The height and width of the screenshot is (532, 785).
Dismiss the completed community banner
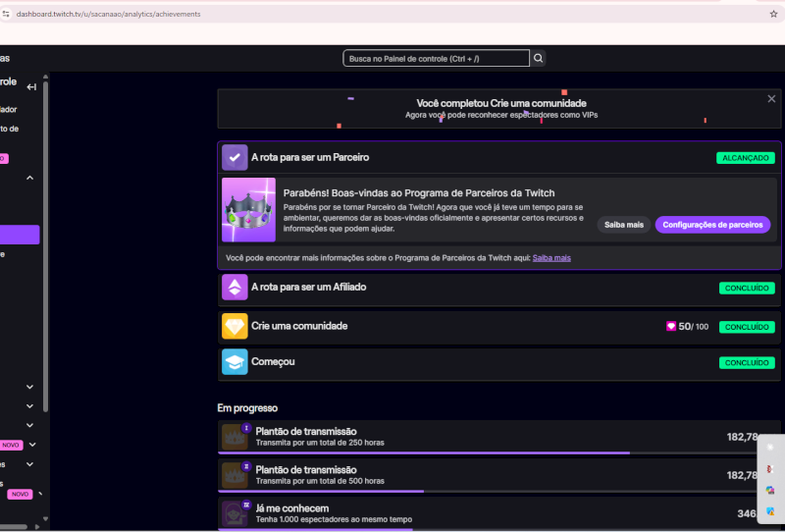771,99
